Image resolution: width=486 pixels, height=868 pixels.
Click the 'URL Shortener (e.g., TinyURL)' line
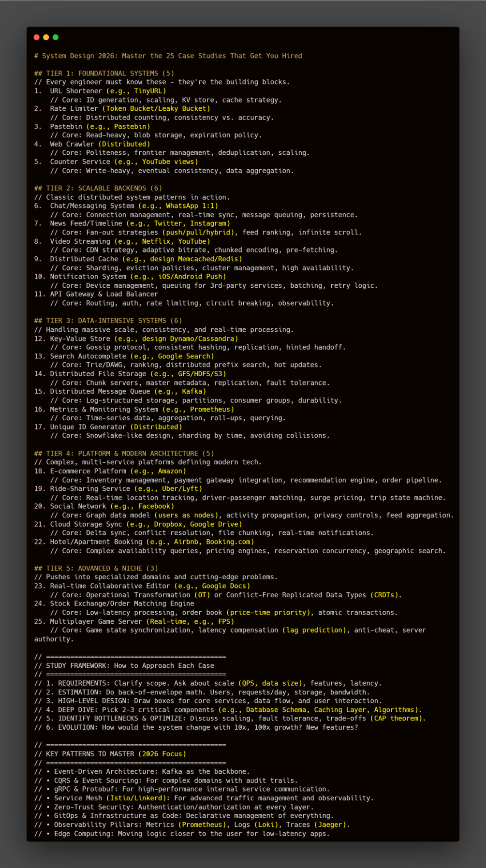click(100, 91)
